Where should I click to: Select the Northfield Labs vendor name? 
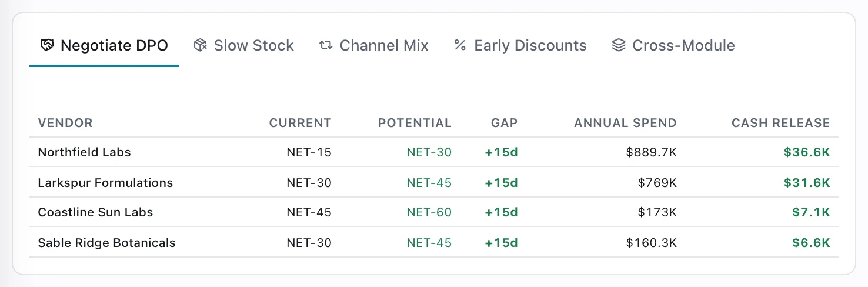click(x=84, y=152)
